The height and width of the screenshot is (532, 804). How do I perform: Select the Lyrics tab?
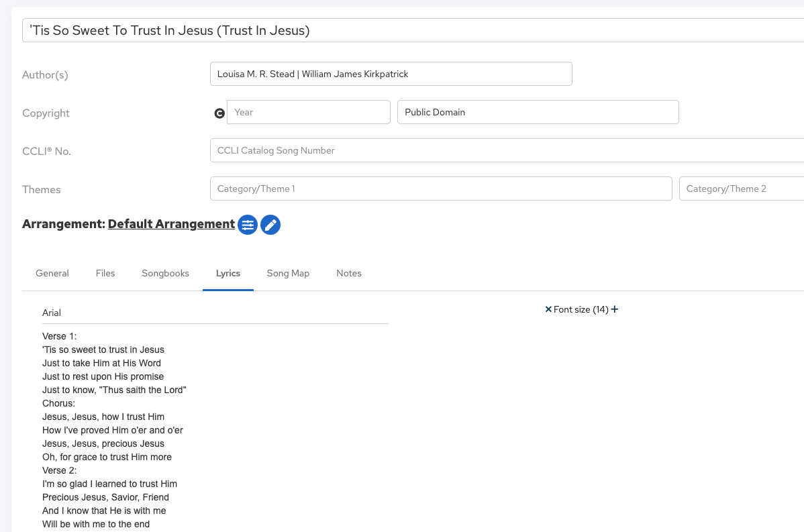[228, 273]
